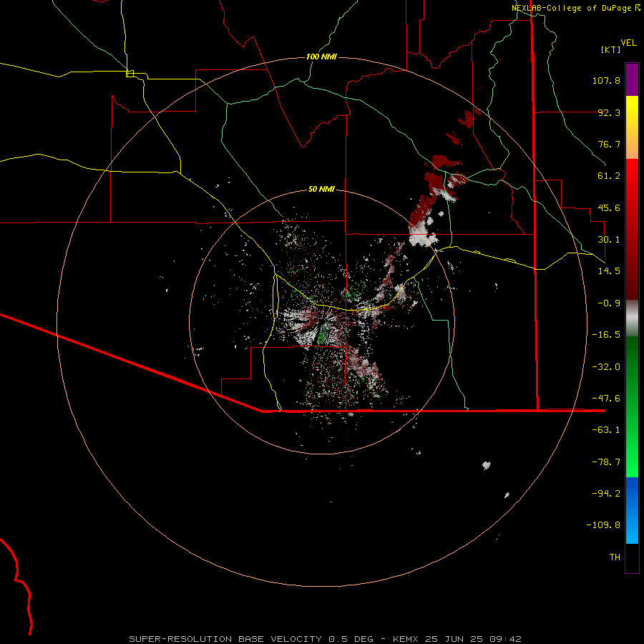The image size is (644, 644).
Task: Click the green inbound velocity patch near radar center
Action: click(x=322, y=335)
